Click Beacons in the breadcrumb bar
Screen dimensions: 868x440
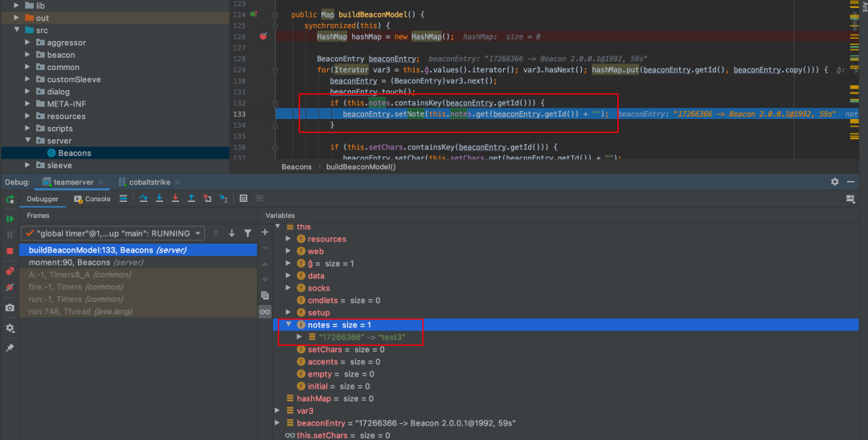pyautogui.click(x=296, y=167)
